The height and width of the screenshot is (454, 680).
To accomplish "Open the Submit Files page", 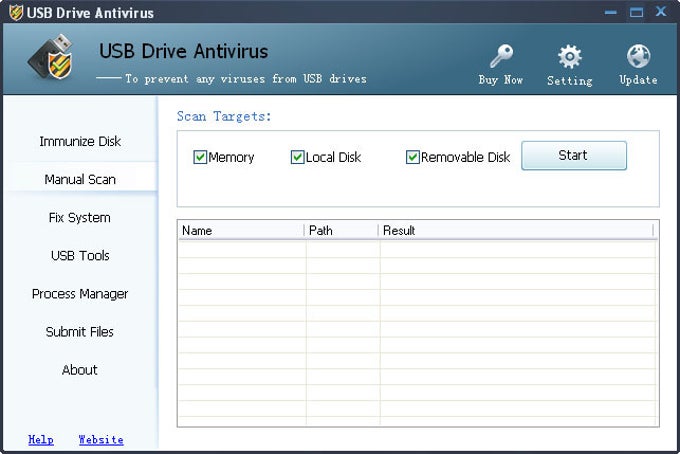I will click(80, 332).
